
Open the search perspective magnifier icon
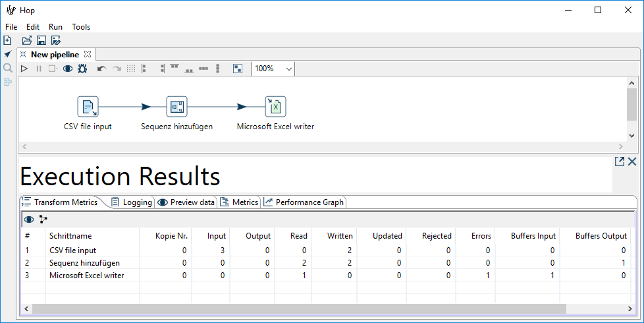tap(7, 68)
